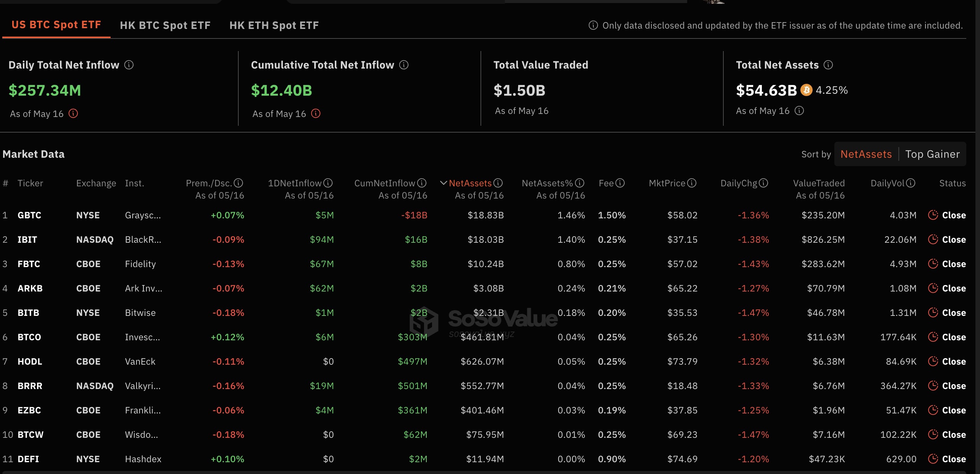Open the FBTC ticker
The height and width of the screenshot is (474, 980).
tap(29, 264)
